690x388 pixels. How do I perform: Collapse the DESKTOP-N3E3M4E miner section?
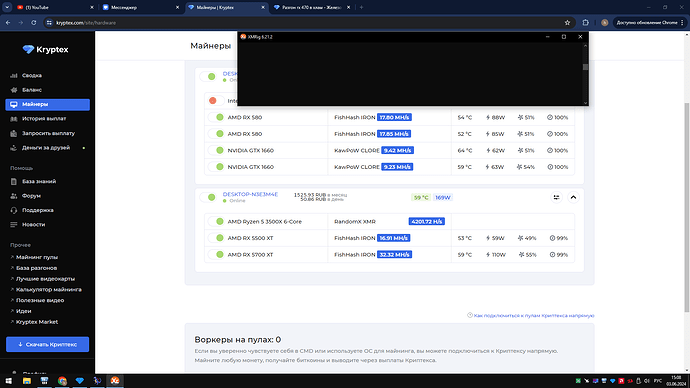pos(573,198)
